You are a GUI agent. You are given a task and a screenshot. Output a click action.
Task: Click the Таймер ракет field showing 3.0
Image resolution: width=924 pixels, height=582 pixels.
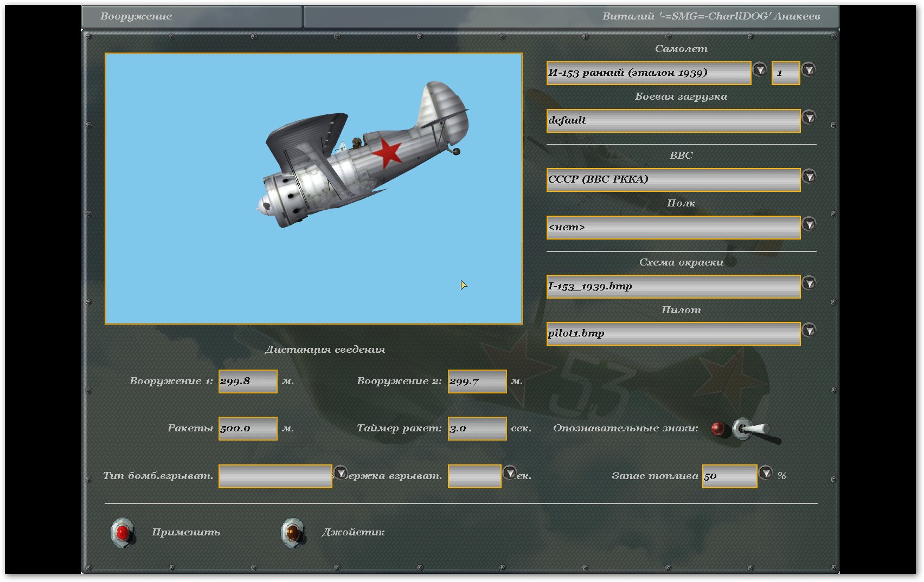click(x=477, y=429)
